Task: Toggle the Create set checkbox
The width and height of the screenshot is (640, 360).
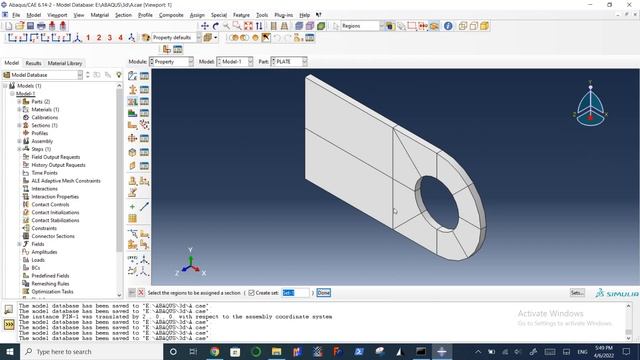Action: tap(251, 293)
